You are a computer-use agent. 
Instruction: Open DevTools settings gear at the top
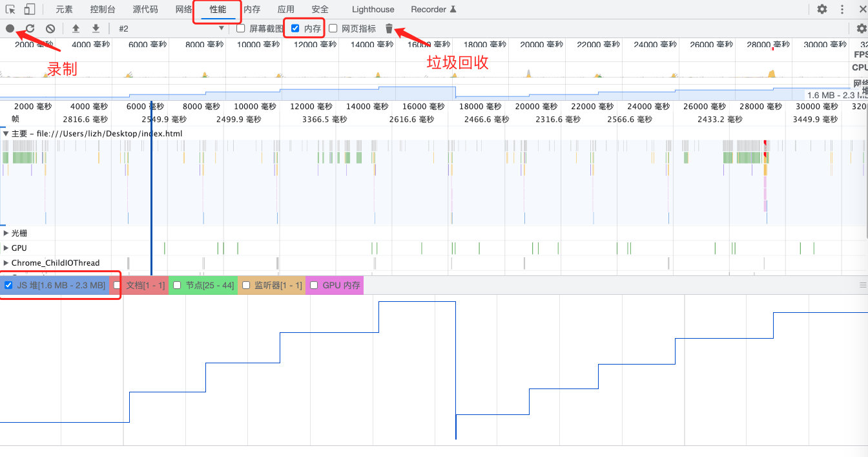pyautogui.click(x=821, y=9)
